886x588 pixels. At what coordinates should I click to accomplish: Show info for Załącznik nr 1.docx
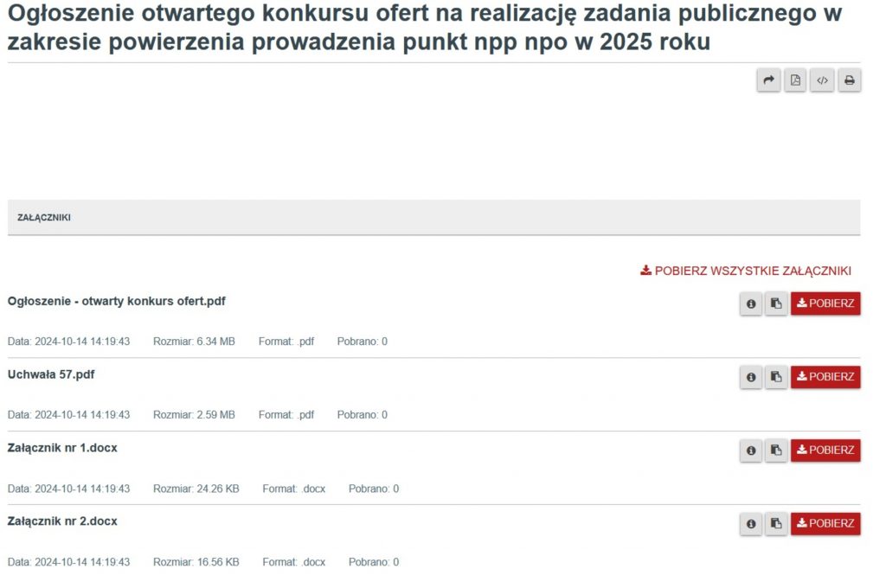tap(751, 451)
